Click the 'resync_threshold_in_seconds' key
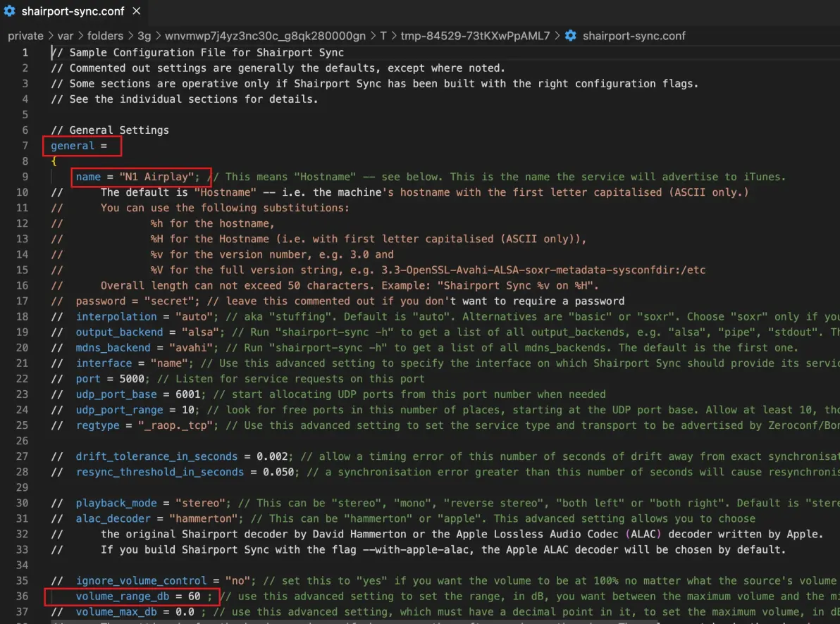 (160, 472)
